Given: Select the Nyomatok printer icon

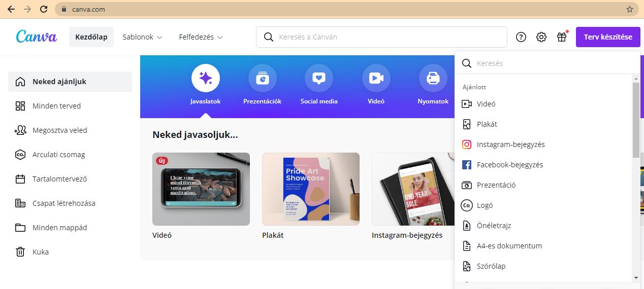Looking at the screenshot, I should point(433,79).
